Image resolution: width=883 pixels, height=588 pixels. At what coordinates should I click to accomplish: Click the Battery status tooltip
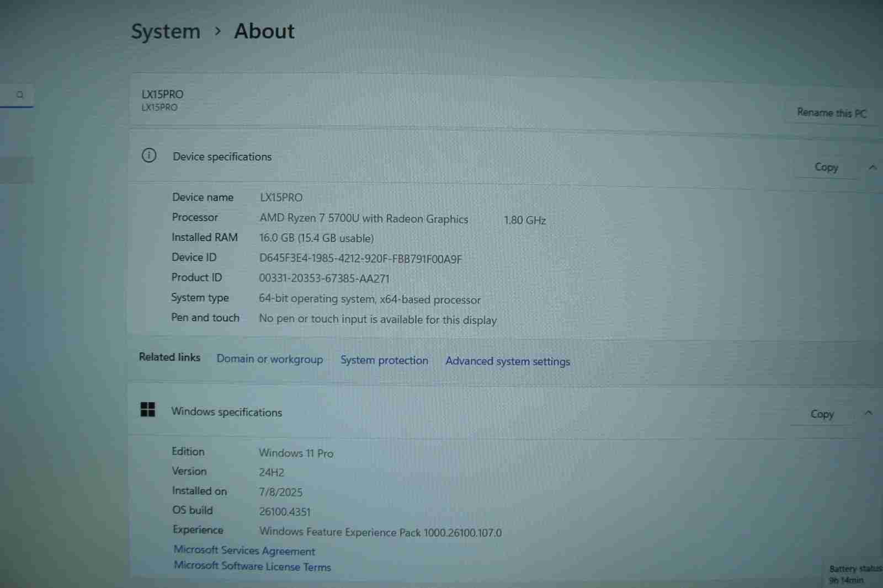pyautogui.click(x=854, y=574)
